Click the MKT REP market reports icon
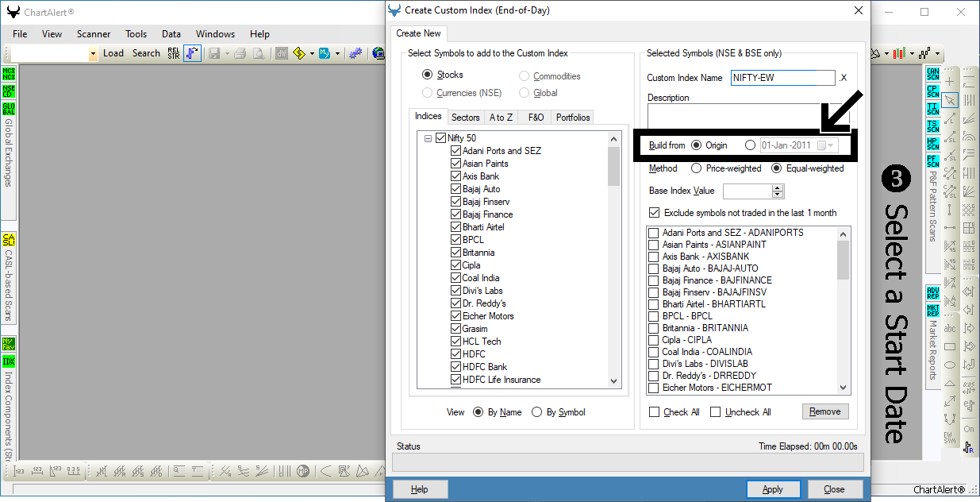The width and height of the screenshot is (980, 502). tap(933, 310)
